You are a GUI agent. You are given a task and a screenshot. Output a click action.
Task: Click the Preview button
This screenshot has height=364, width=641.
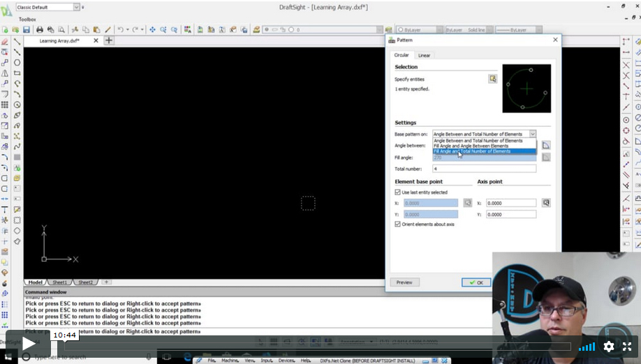[404, 282]
